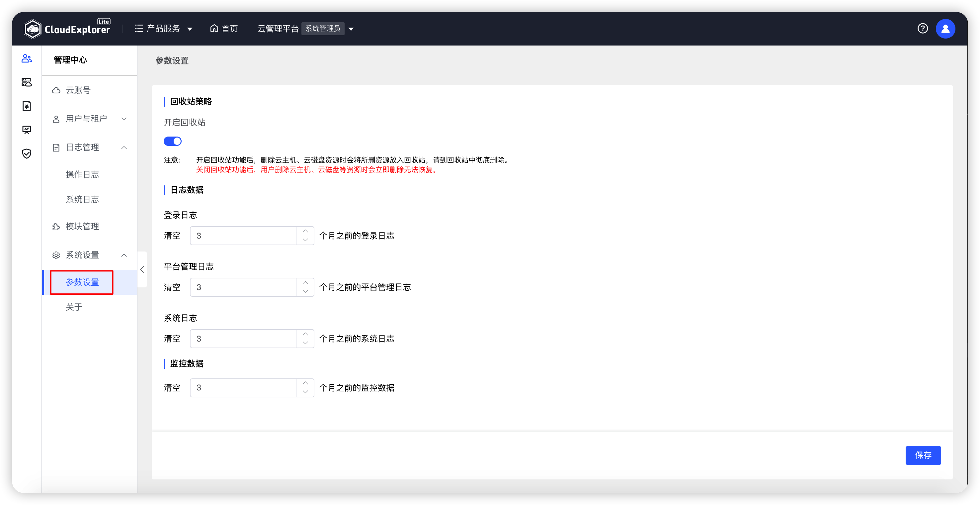This screenshot has height=505, width=980.
Task: Decrease 监控数据 months value
Action: coord(305,392)
